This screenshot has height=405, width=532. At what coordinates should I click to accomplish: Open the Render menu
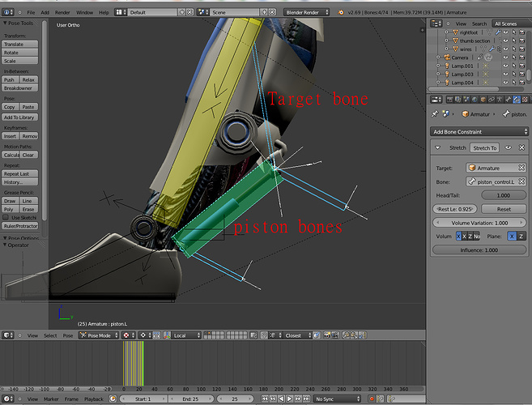[62, 12]
